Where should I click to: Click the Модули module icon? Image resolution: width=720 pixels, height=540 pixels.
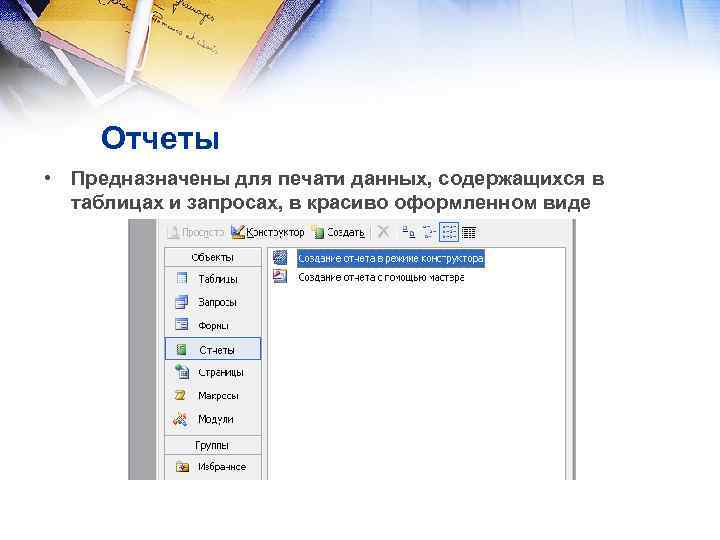pyautogui.click(x=180, y=419)
